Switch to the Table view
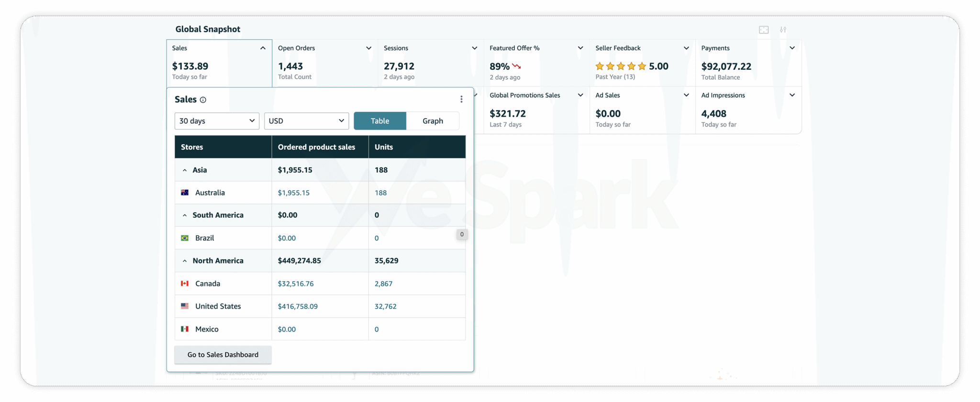Screen dimensions: 980x402 (x=380, y=121)
